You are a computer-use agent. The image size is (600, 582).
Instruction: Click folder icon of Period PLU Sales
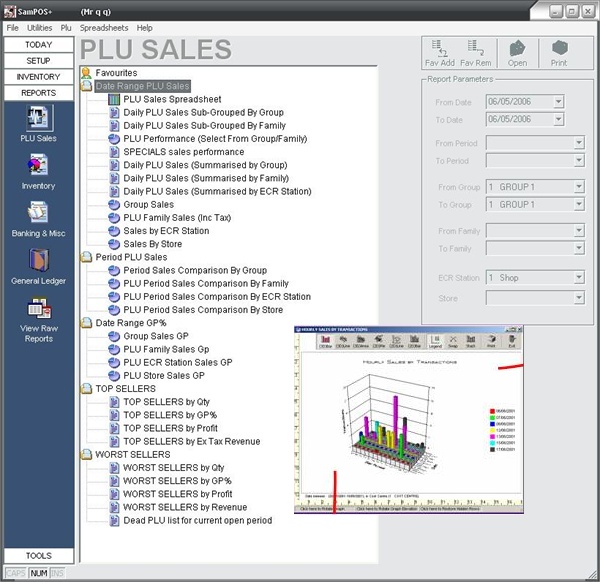[86, 257]
